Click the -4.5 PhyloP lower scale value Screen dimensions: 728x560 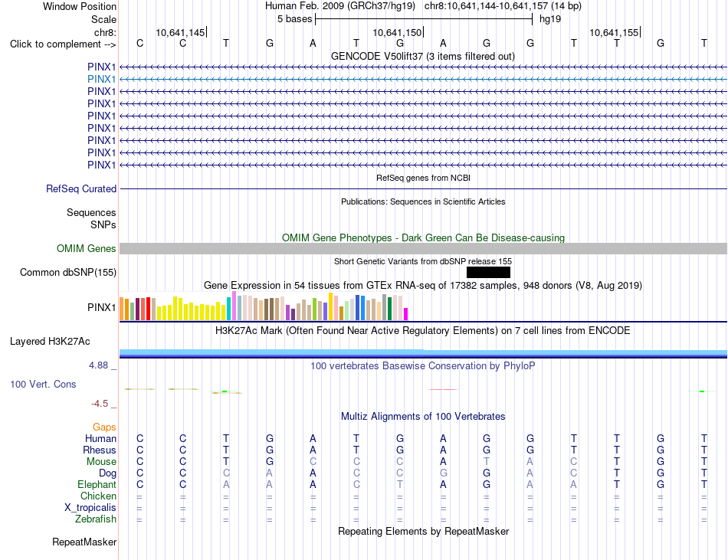100,404
